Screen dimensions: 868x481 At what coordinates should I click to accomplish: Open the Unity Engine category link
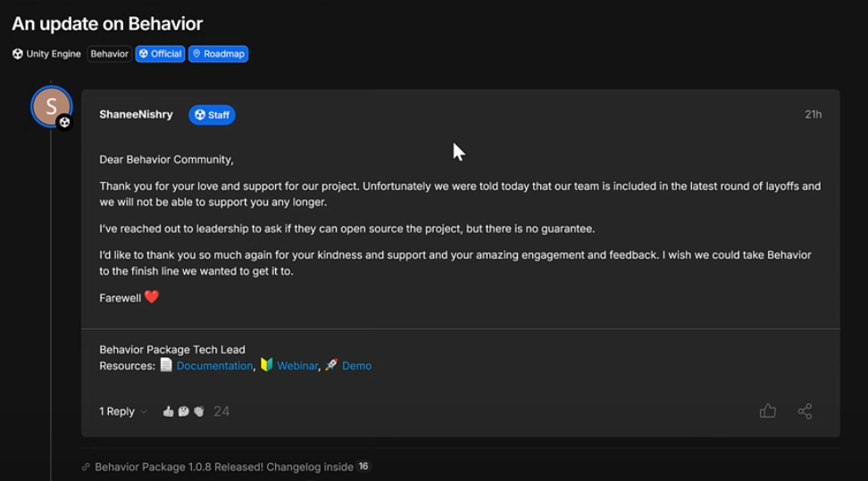click(x=46, y=54)
